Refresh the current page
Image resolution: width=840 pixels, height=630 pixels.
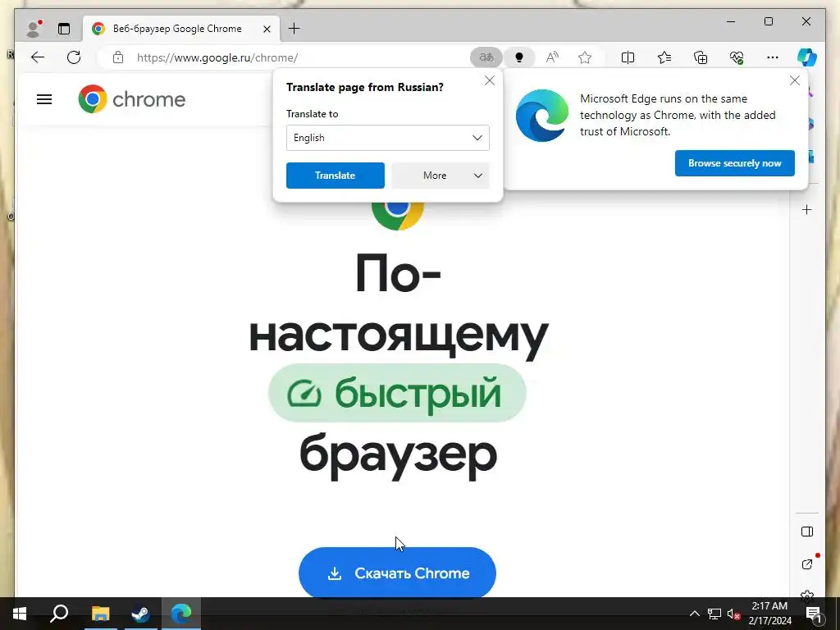[x=74, y=57]
